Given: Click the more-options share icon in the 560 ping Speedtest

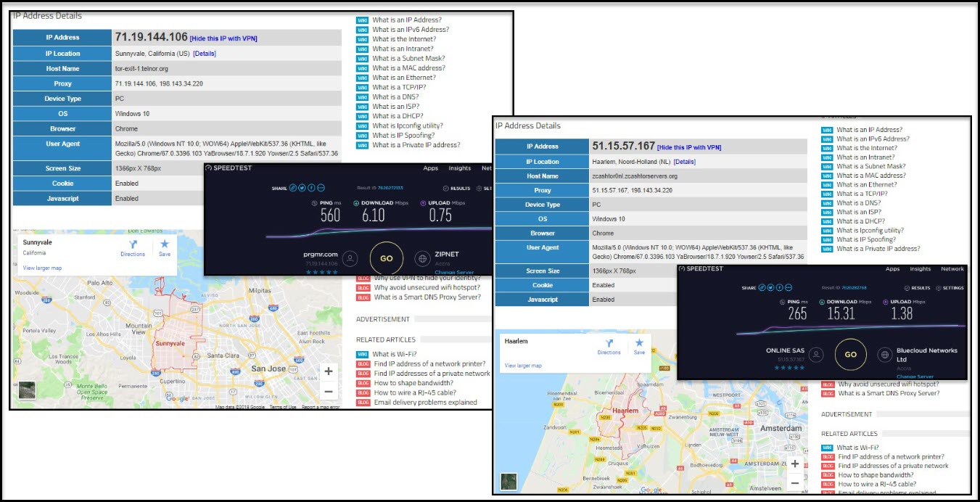Looking at the screenshot, I should click(x=321, y=188).
